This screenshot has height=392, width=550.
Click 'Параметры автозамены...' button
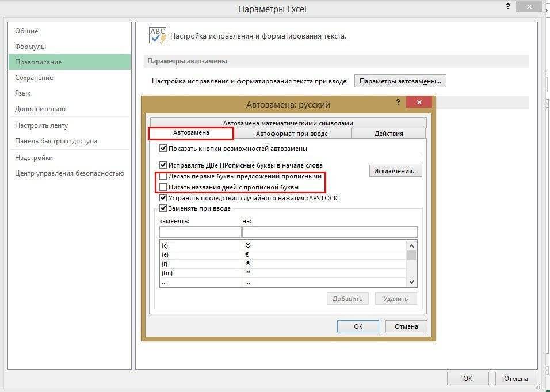click(x=400, y=81)
